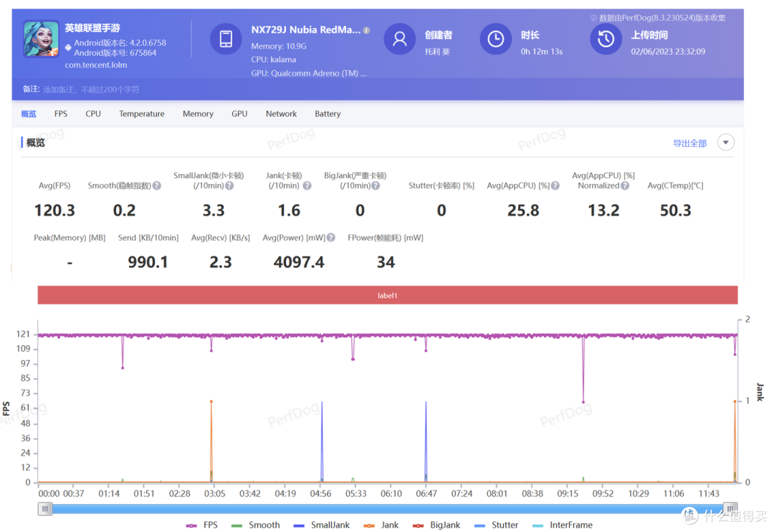Click the upload time 02/06/2023 23:32:09

(x=668, y=52)
